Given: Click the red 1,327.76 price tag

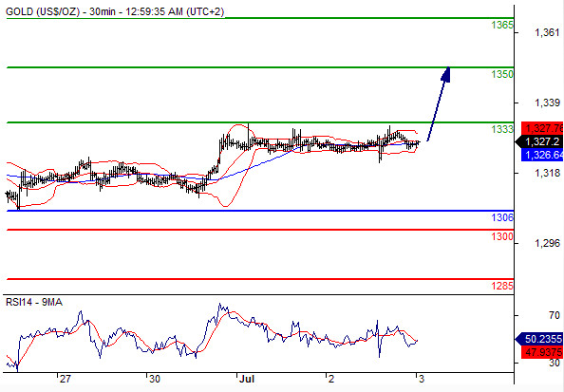Looking at the screenshot, I should pos(542,128).
